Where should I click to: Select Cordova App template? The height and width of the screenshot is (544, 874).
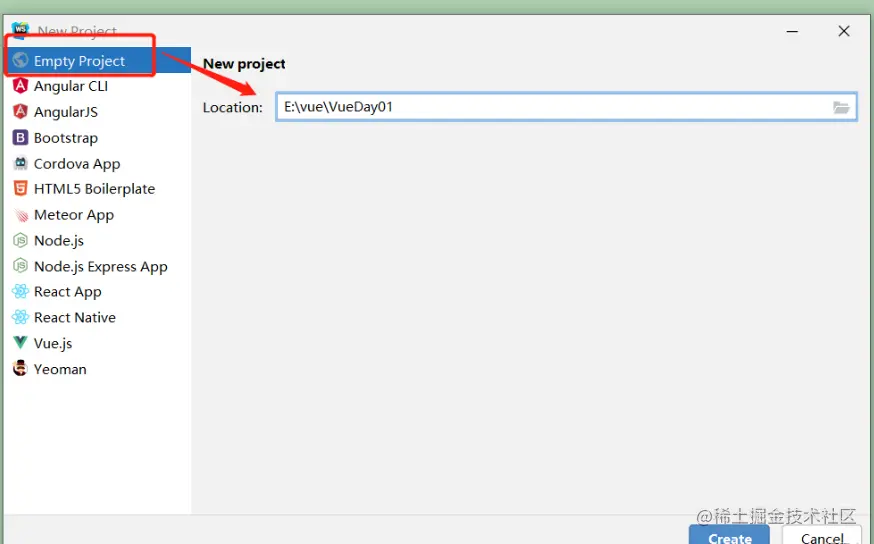pos(98,163)
